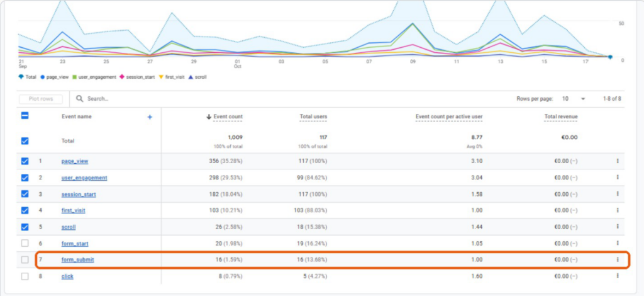Open the form_submit row options menu
The image size is (644, 296).
pos(618,259)
